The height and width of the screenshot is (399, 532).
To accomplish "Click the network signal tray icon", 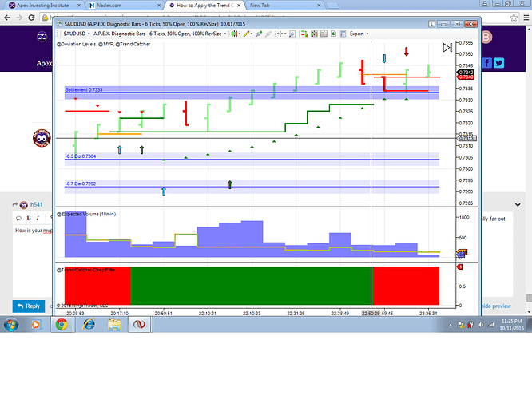I will click(x=490, y=325).
